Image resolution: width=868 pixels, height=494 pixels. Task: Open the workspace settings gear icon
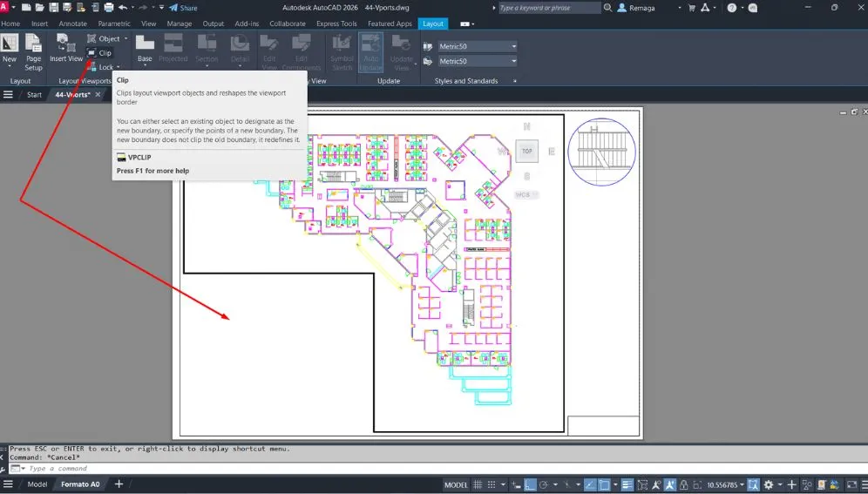tap(769, 484)
